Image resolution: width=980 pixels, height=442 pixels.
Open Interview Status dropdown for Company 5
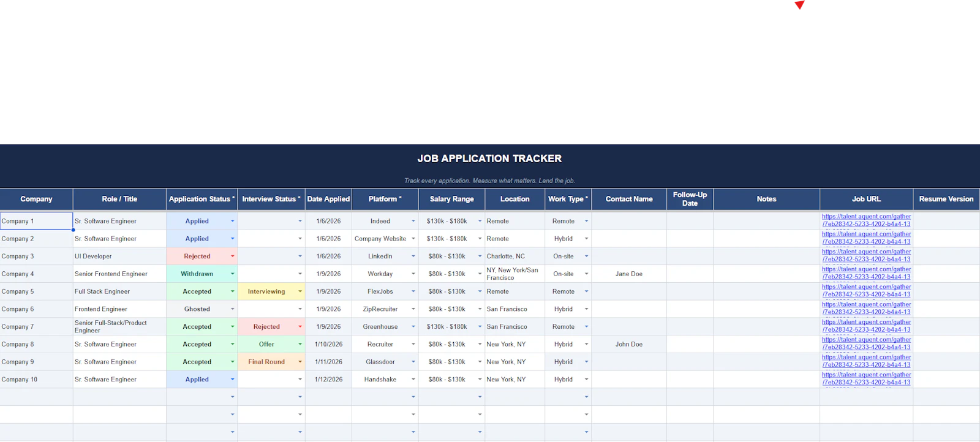(x=300, y=292)
